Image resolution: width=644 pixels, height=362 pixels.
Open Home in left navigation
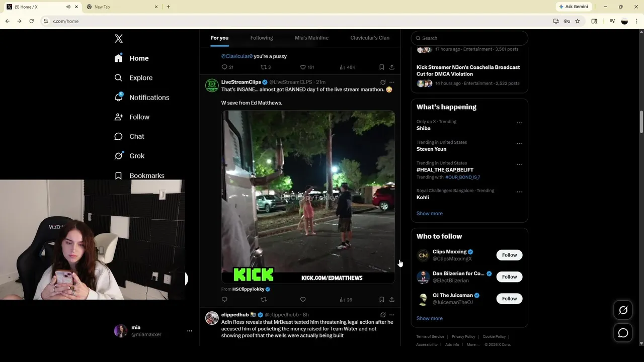pos(131,58)
